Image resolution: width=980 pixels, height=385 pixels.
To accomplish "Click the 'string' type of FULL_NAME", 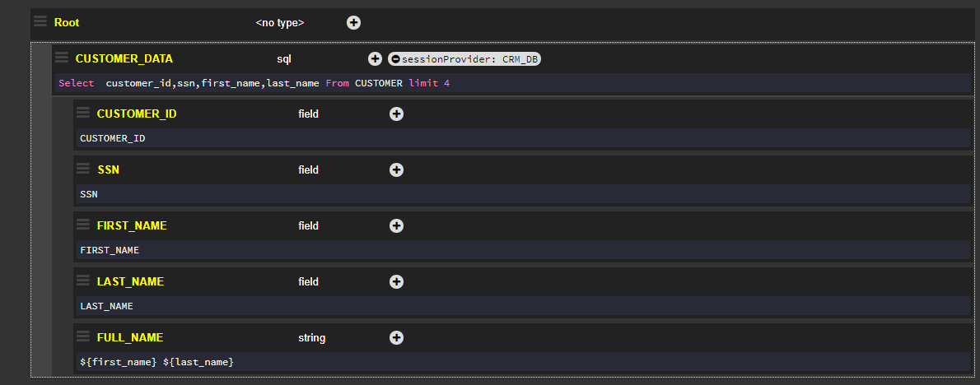I will (x=311, y=337).
